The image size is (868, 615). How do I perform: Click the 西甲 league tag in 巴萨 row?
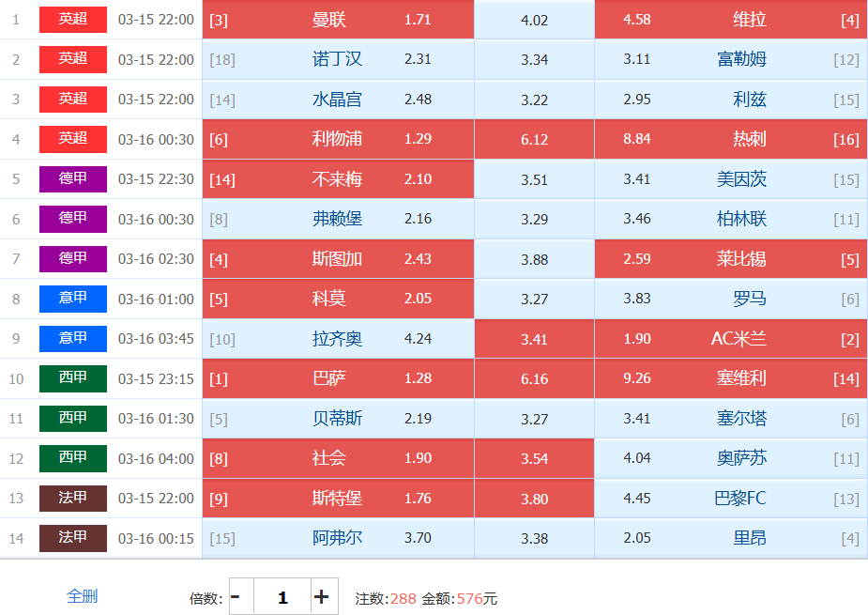73,377
